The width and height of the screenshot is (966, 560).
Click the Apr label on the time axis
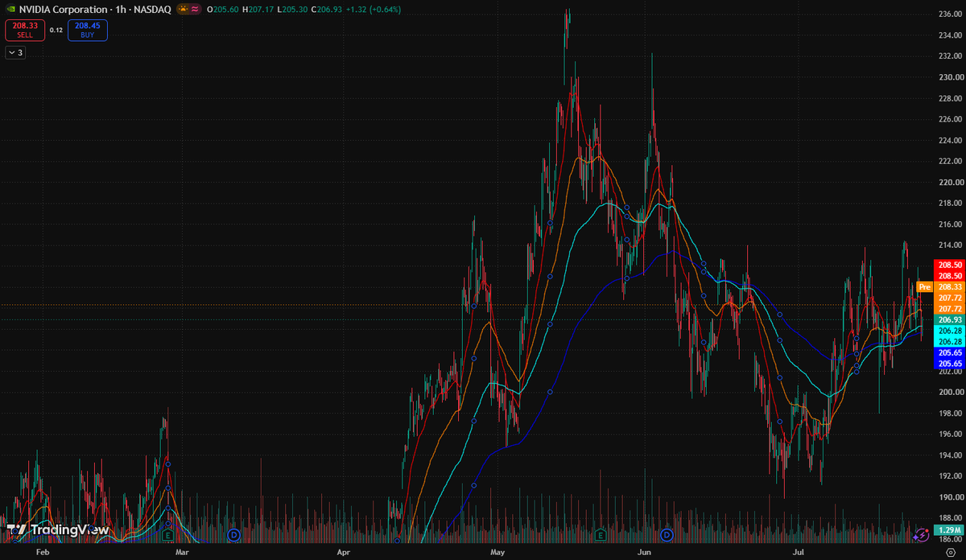(x=344, y=553)
